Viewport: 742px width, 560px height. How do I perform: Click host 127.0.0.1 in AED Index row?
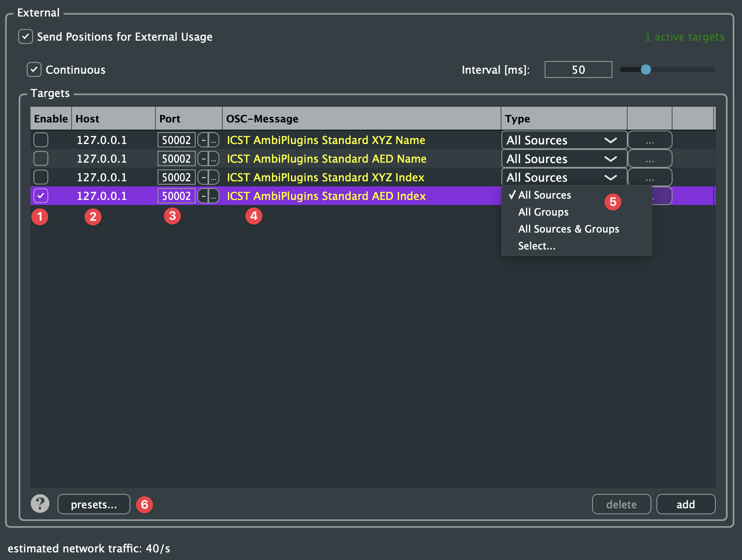[102, 196]
